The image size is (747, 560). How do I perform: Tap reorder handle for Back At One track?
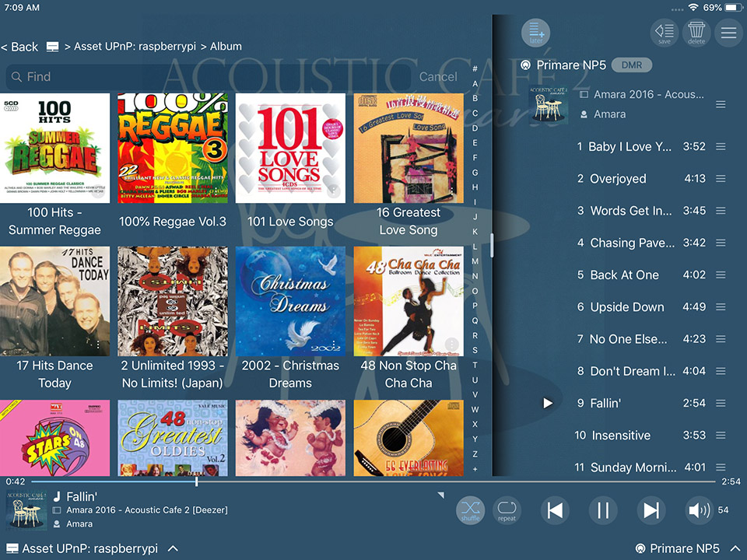(721, 275)
